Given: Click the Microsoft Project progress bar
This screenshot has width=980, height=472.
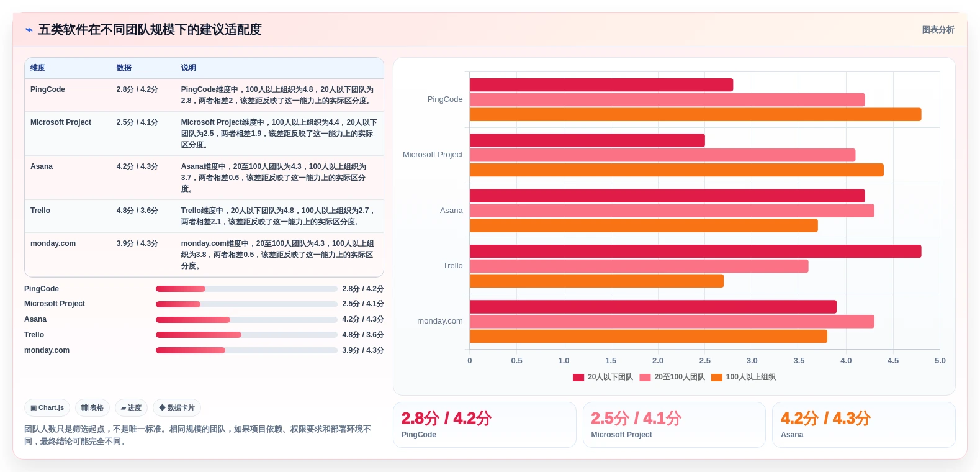Looking at the screenshot, I should pyautogui.click(x=246, y=304).
